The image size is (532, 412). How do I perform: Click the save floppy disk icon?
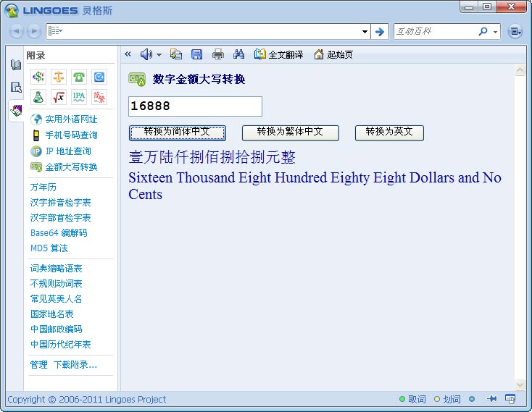196,54
